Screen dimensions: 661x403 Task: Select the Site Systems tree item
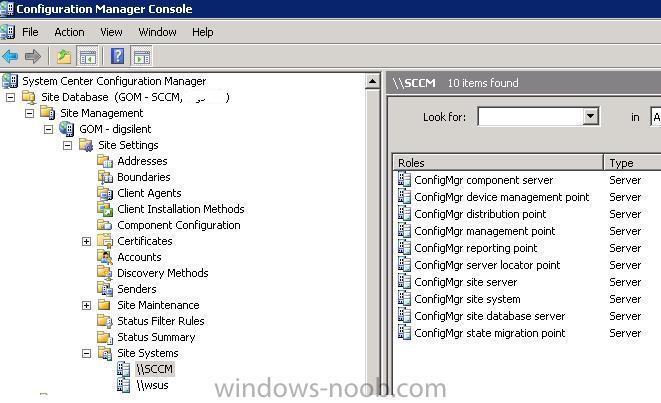point(148,353)
